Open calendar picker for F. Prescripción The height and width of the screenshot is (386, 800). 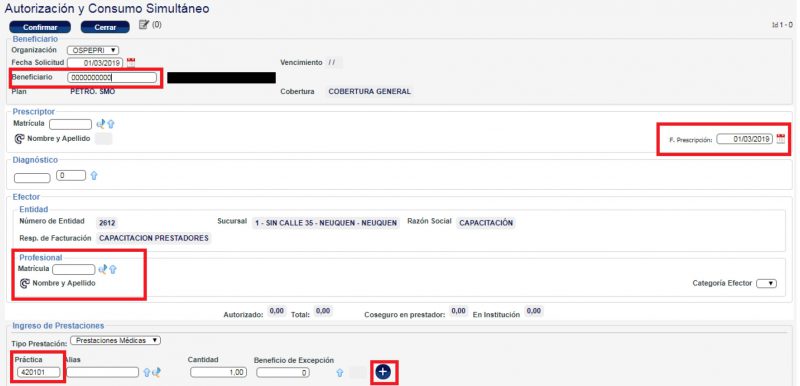[781, 139]
